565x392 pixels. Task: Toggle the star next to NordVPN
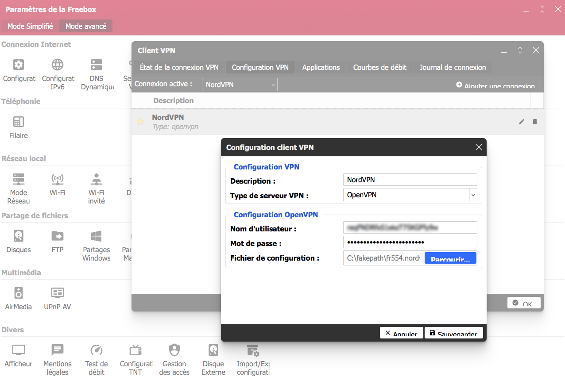pos(140,122)
